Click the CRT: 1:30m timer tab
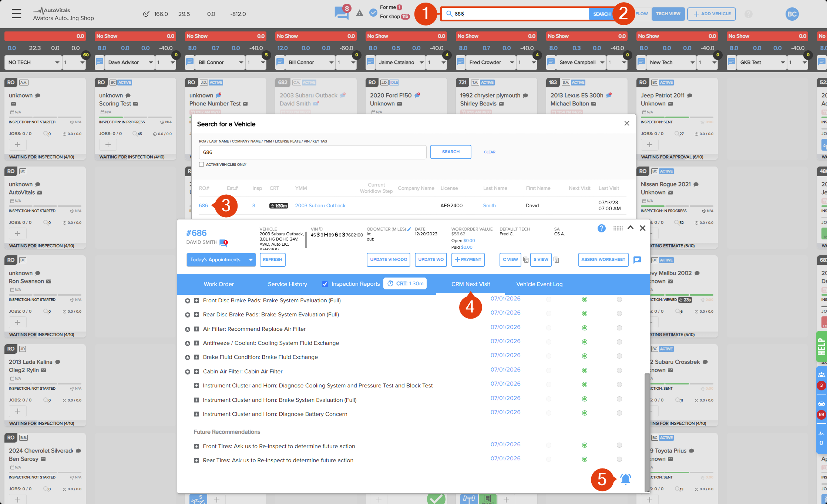 point(405,283)
